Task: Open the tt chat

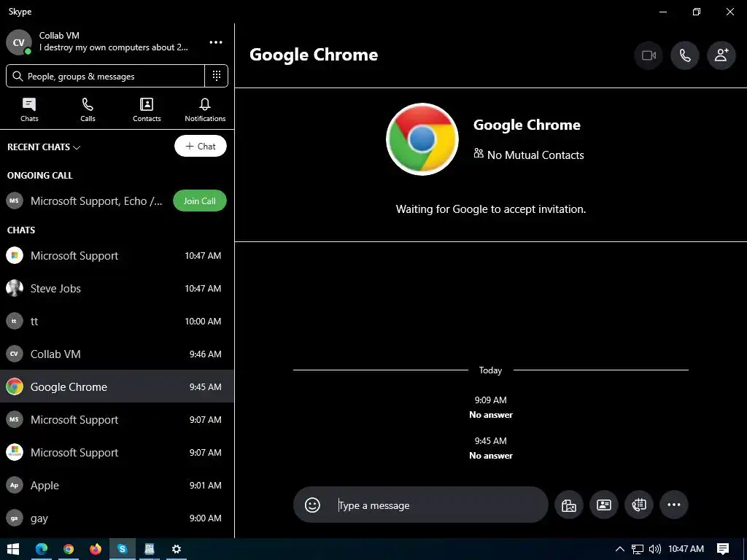Action: (x=117, y=322)
